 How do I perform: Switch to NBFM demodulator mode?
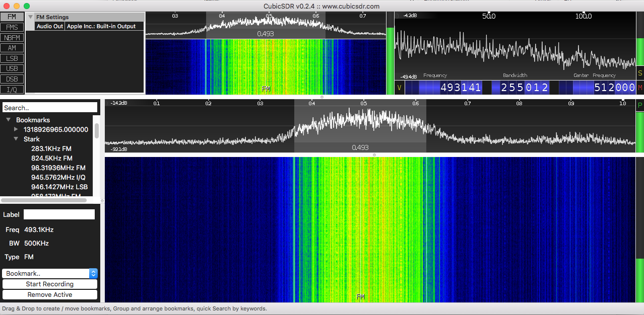pyautogui.click(x=12, y=38)
